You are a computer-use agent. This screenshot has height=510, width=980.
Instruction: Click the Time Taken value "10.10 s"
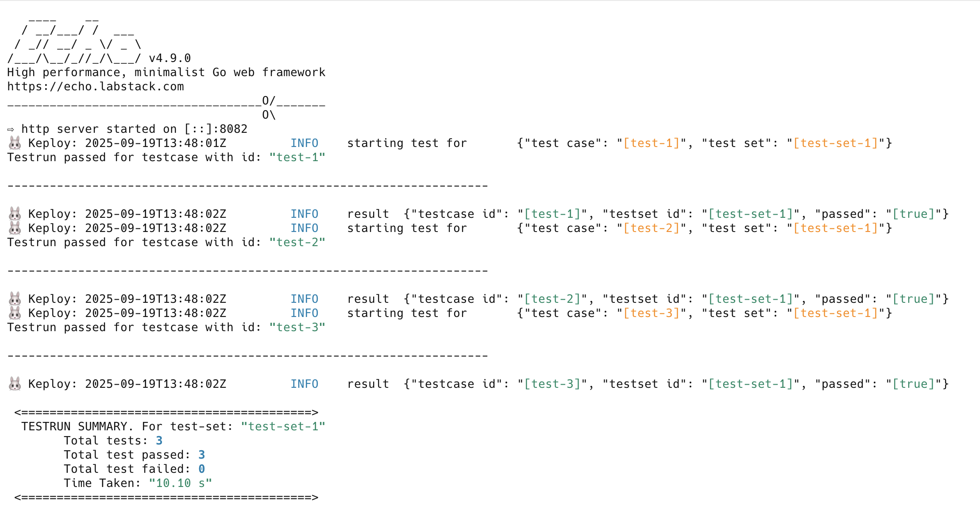point(180,483)
